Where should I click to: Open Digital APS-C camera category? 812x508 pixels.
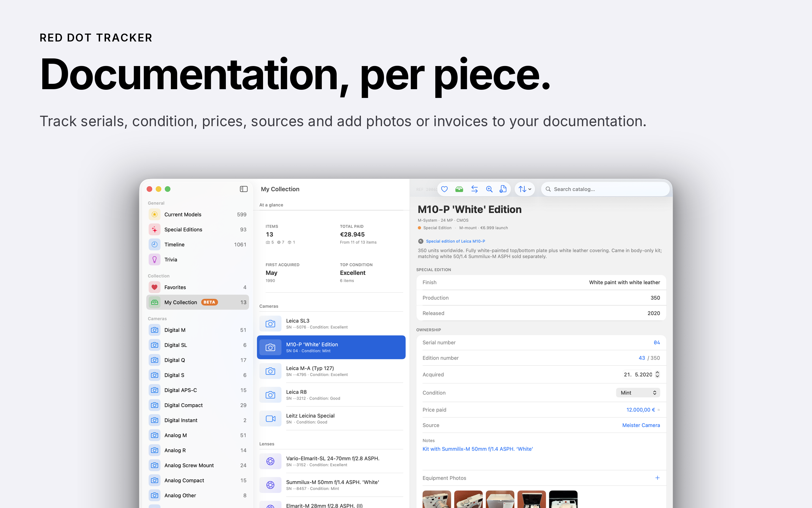197,390
